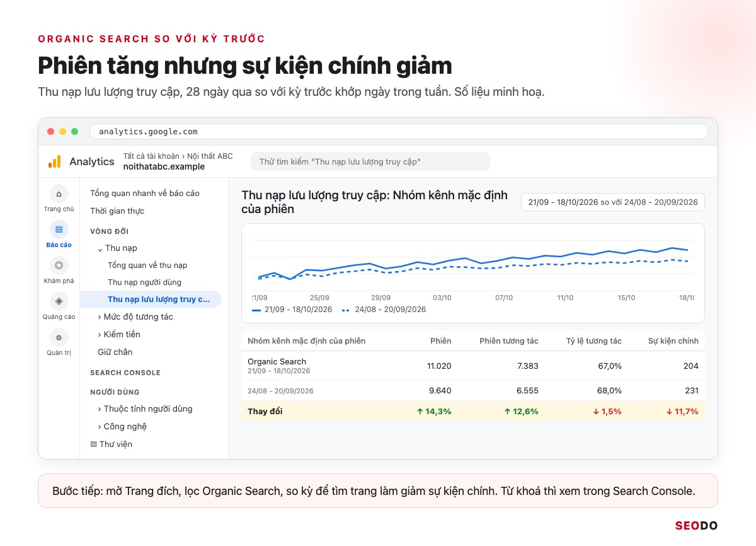The width and height of the screenshot is (756, 546).
Task: Select Báo cáo reports icon
Action: [59, 229]
